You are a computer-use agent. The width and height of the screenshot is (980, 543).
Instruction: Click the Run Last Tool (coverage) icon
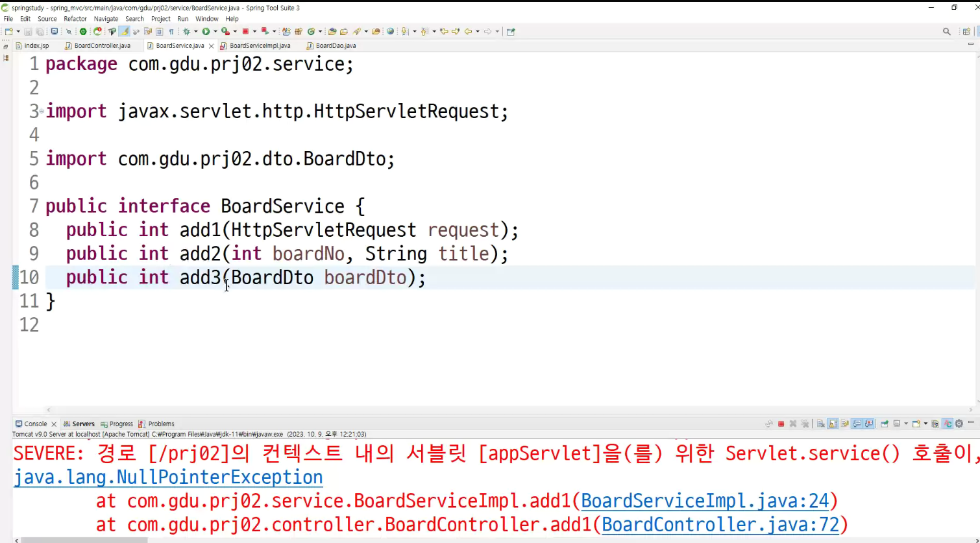pyautogui.click(x=225, y=31)
